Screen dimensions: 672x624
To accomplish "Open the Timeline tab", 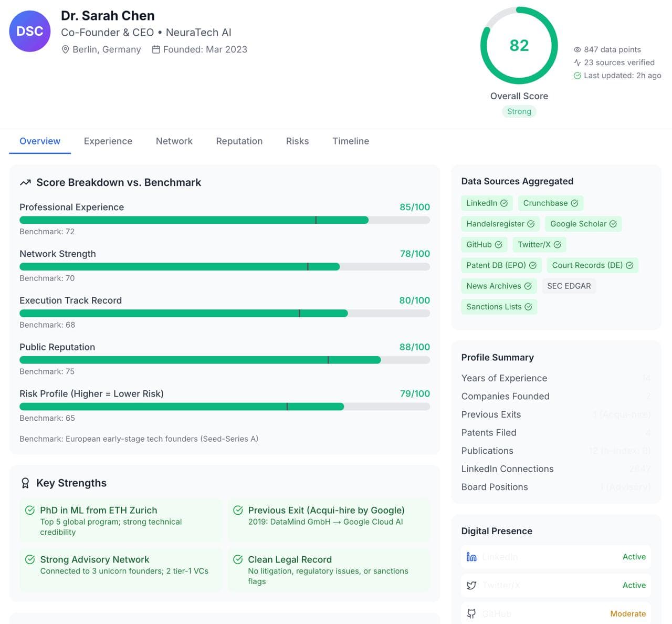I will [350, 141].
